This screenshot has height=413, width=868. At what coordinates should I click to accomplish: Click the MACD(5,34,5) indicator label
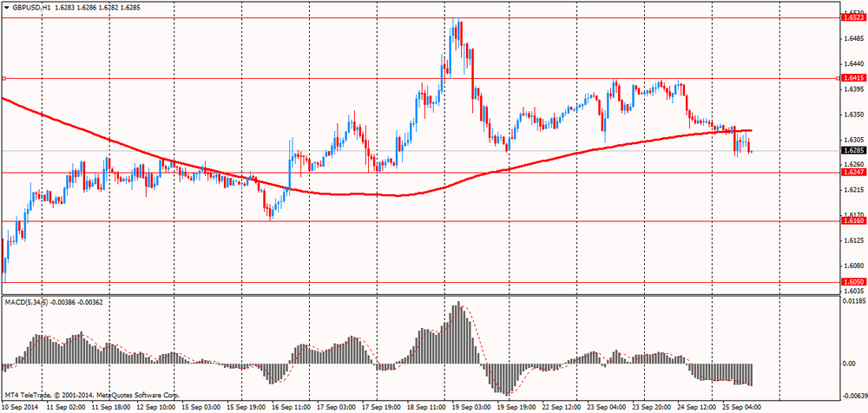[x=27, y=302]
